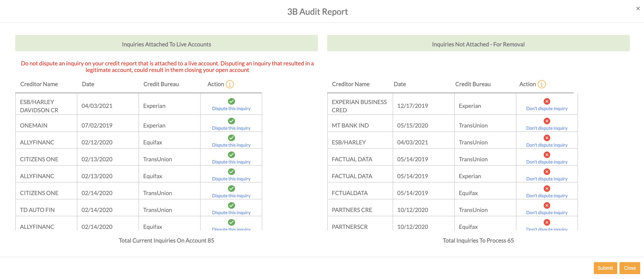This screenshot has height=279, width=644.
Task: Click red X icon for ESB/HARLEY TransUnion row
Action: 547,138
